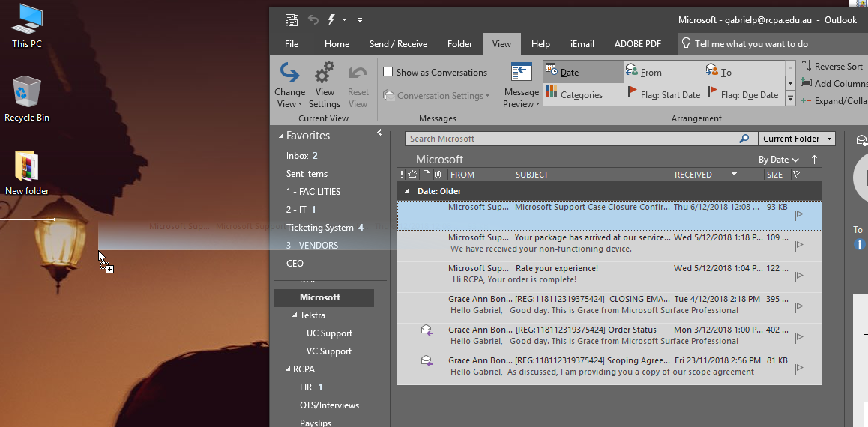Screen dimensions: 868x427
Task: Open the UC Support folder
Action: (329, 333)
